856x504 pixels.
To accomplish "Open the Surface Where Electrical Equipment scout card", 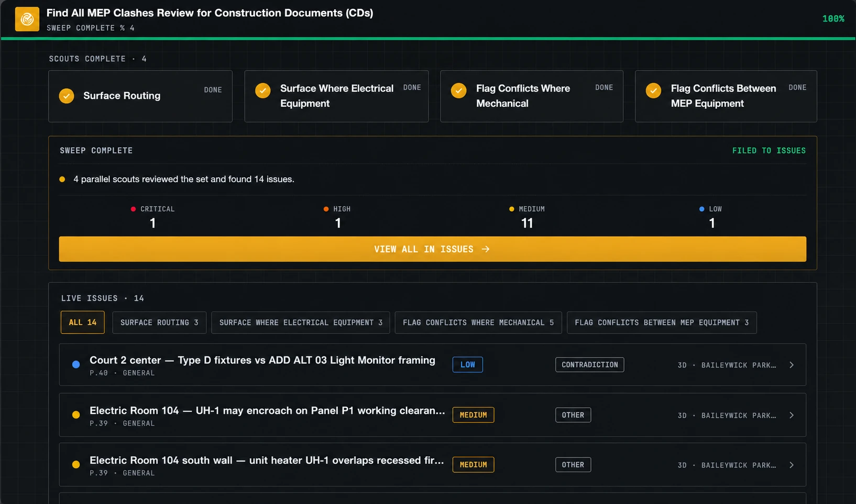I will click(x=336, y=96).
